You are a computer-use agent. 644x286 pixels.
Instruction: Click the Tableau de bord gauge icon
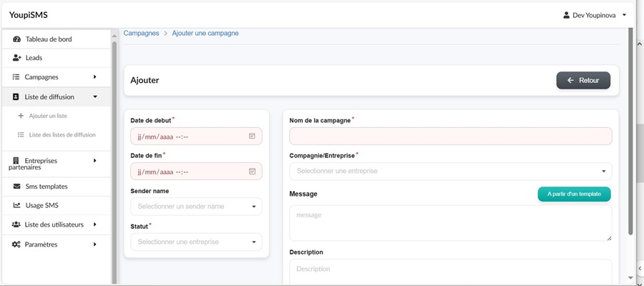click(17, 39)
